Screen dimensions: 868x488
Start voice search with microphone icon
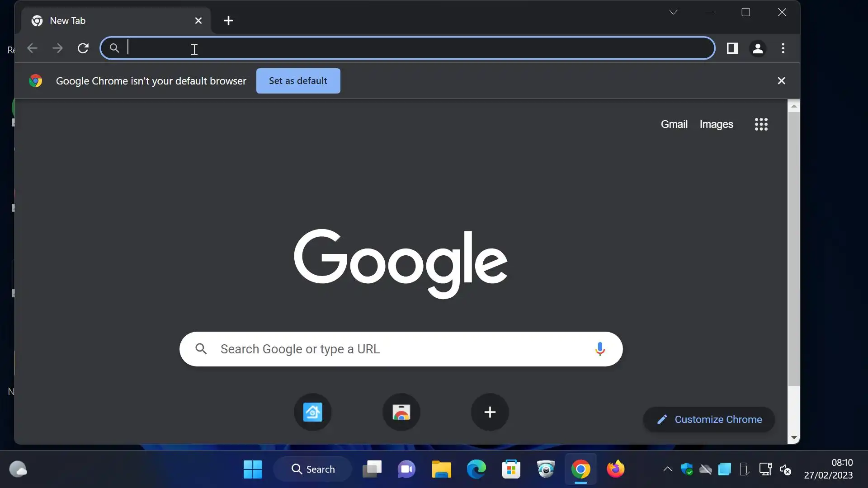[x=600, y=349]
